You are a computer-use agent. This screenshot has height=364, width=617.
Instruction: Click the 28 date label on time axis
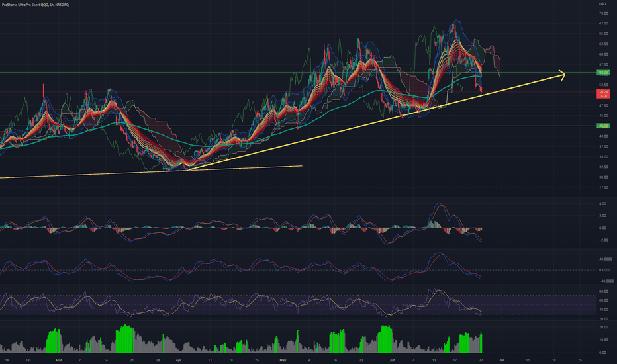pos(158,360)
